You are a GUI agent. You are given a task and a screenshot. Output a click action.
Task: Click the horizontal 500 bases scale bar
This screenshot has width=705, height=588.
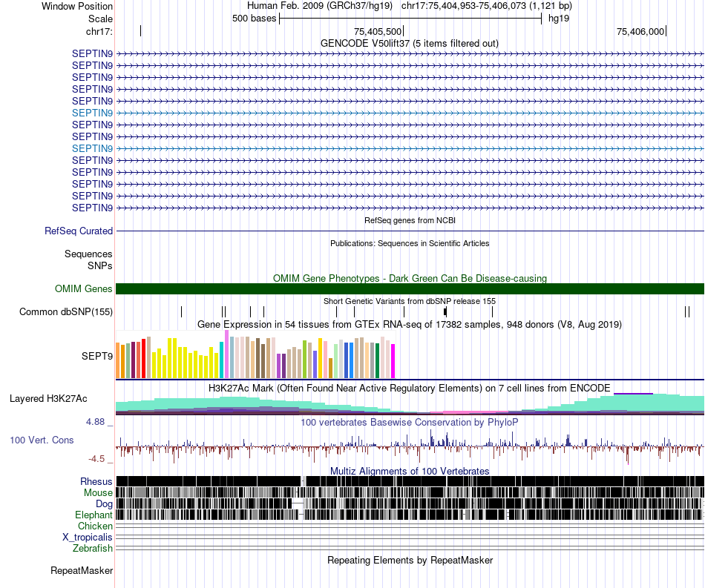tap(410, 19)
